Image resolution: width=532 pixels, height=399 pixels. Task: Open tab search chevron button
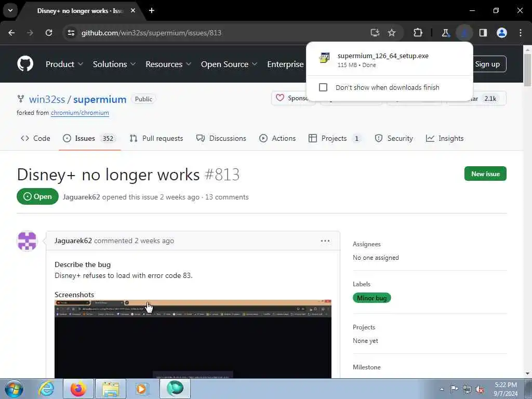(x=10, y=10)
